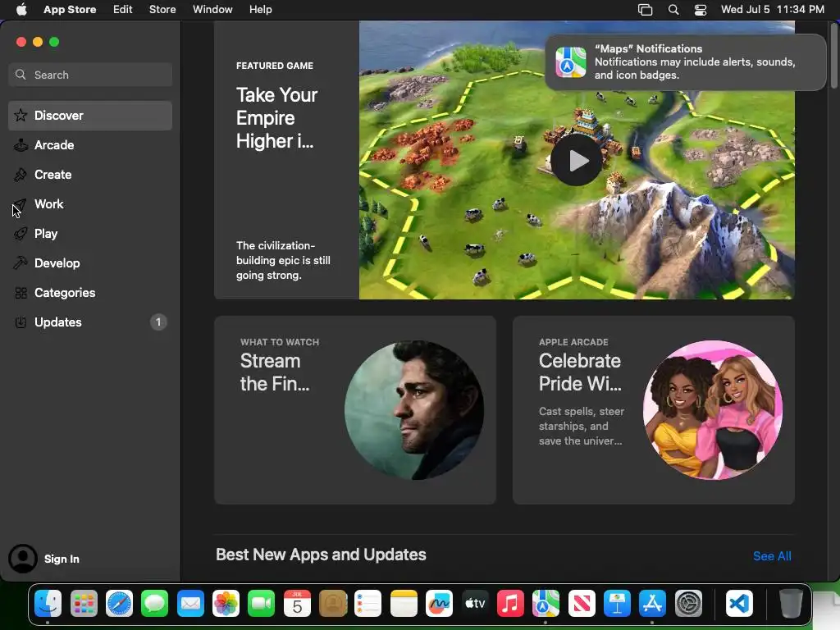Screen dimensions: 840x630
Task: Open Mail from the Dock
Action: click(190, 604)
